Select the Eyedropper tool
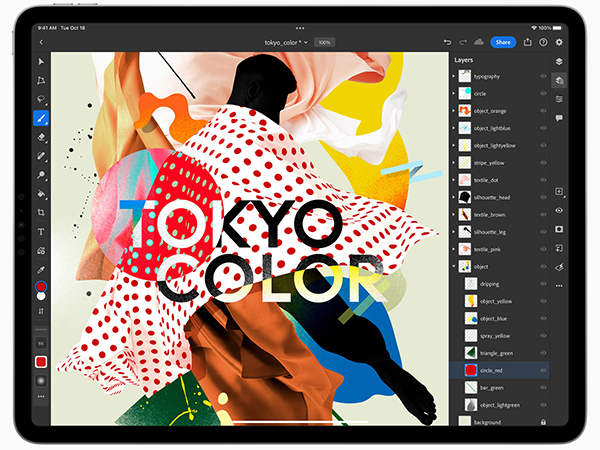Image resolution: width=600 pixels, height=450 pixels. (41, 270)
